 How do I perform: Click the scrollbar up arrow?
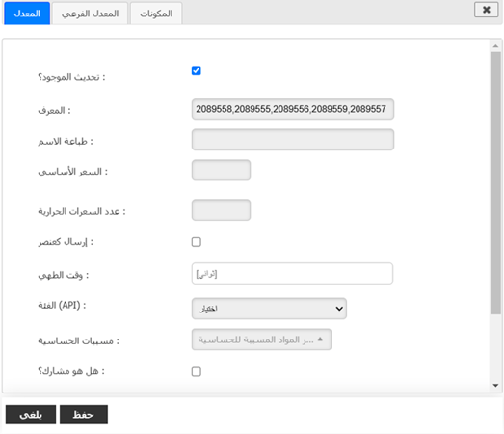495,46
